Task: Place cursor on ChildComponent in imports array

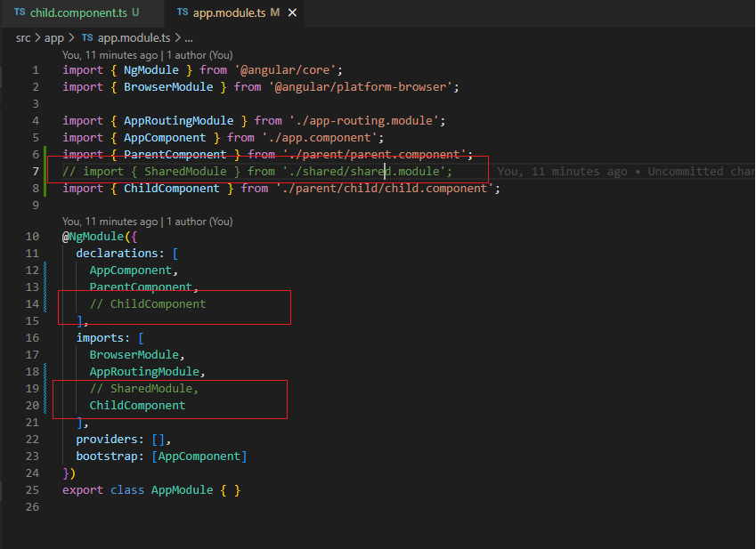Action: [137, 406]
